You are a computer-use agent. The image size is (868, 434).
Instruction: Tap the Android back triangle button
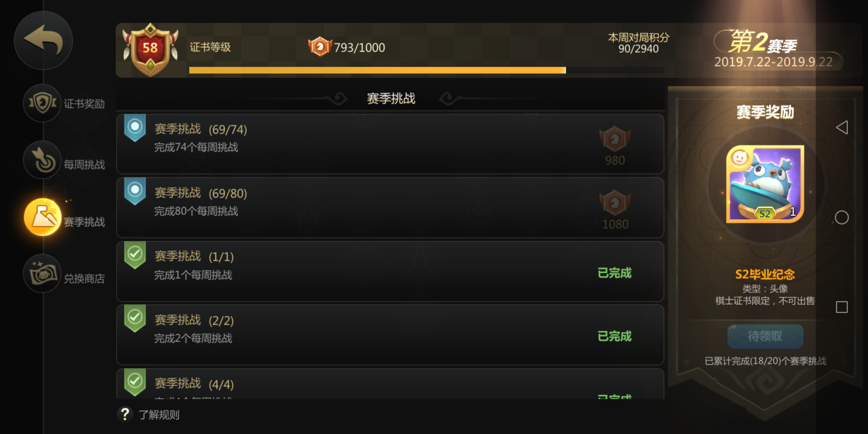842,127
